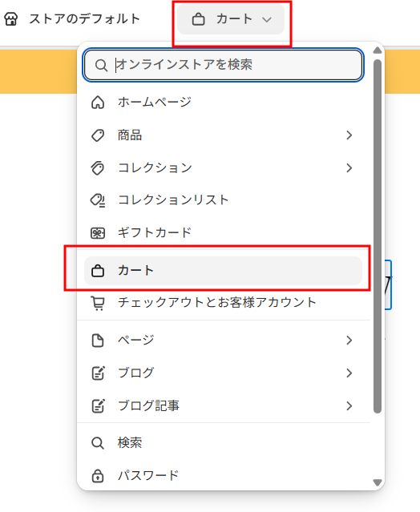Viewport: 420px width, 512px height.
Task: Click the collection list icon for コレクションリスト
Action: coord(98,200)
